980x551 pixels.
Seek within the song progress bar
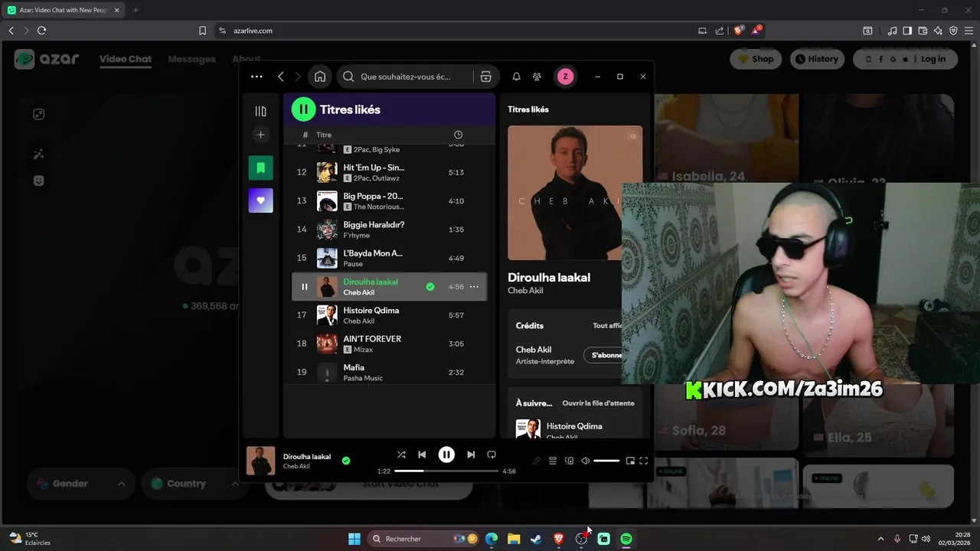446,471
